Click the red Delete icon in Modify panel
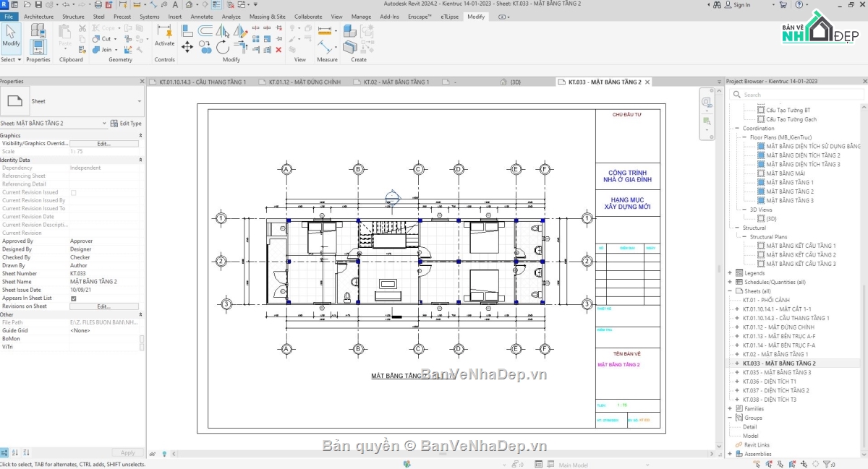 [278, 50]
